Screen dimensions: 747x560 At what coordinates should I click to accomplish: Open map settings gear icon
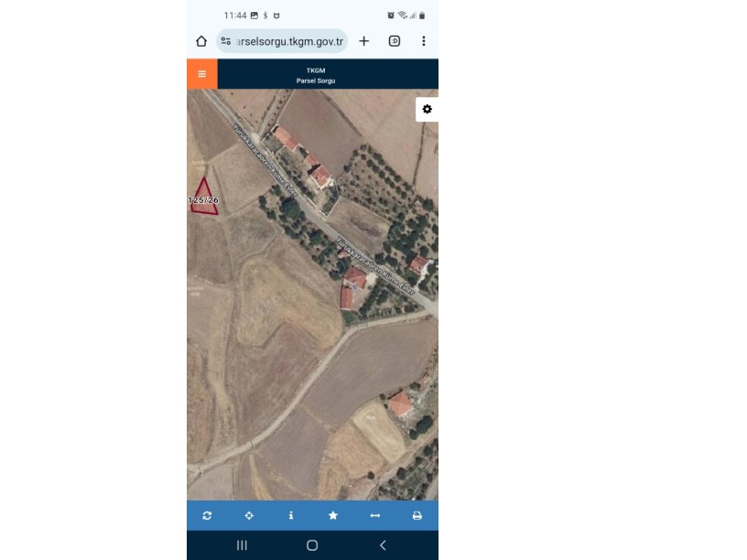coord(427,109)
